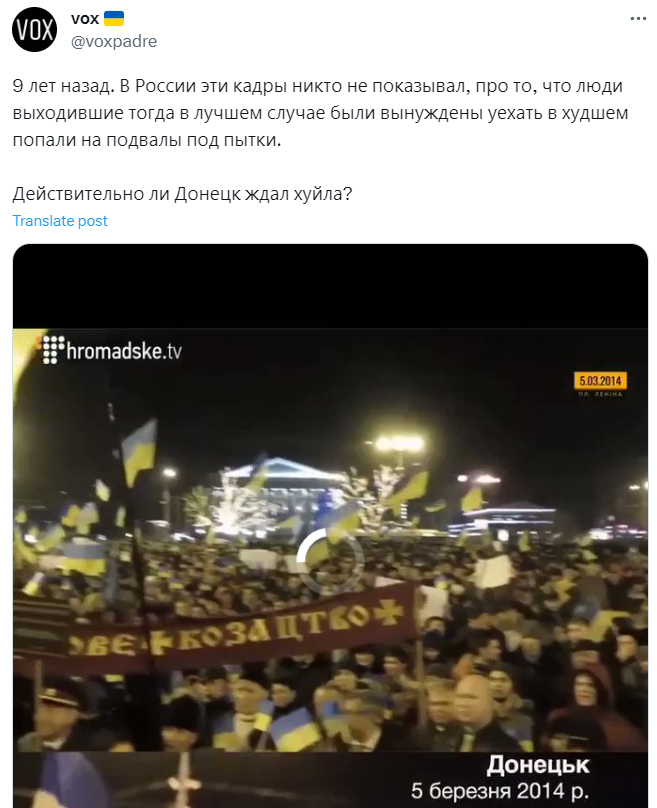The width and height of the screenshot is (657, 808).
Task: Click the bright street lamp in the video
Action: point(399,444)
